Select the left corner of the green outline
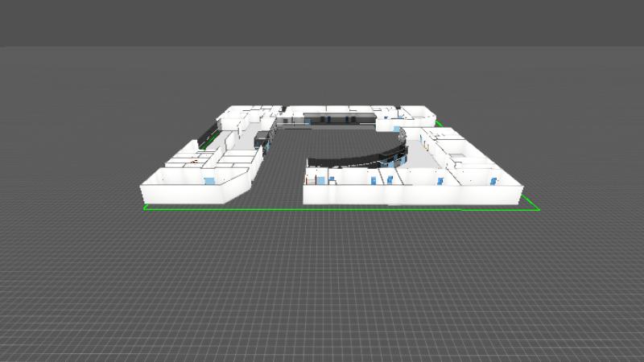This screenshot has height=362, width=644. pos(145,208)
